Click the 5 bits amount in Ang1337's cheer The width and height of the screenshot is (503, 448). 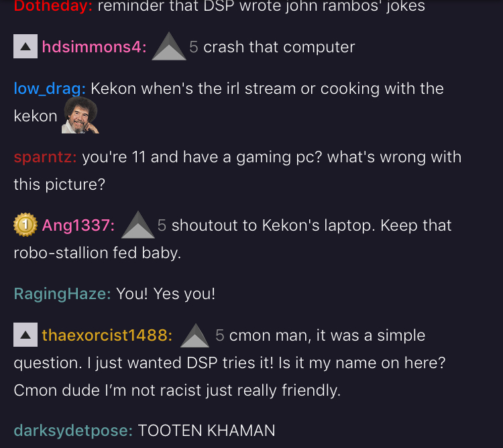[x=162, y=225]
